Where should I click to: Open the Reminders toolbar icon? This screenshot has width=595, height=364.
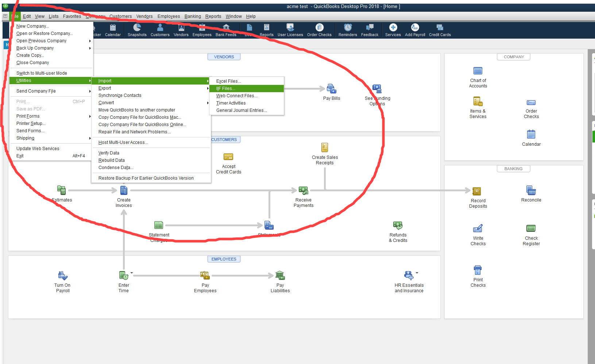(348, 30)
